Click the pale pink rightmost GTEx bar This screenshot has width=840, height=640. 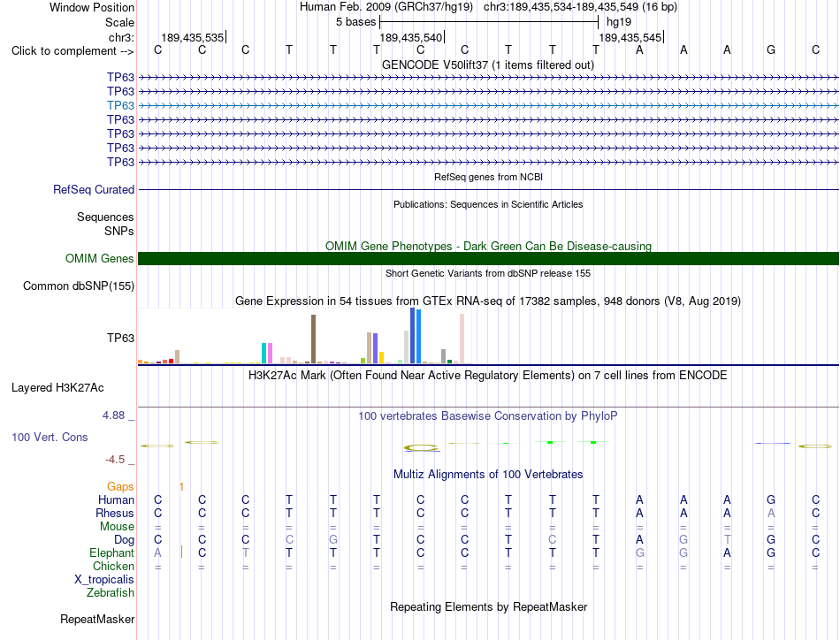click(462, 339)
